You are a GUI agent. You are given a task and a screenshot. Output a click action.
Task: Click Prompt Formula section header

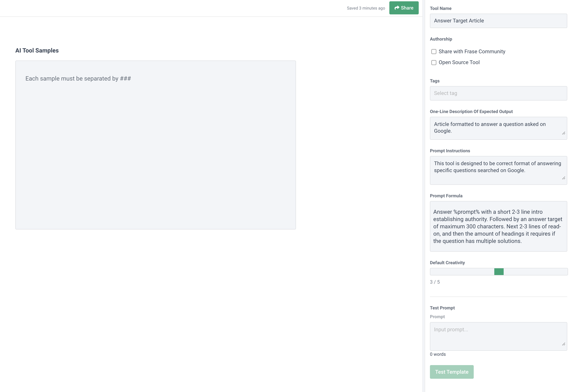point(446,196)
